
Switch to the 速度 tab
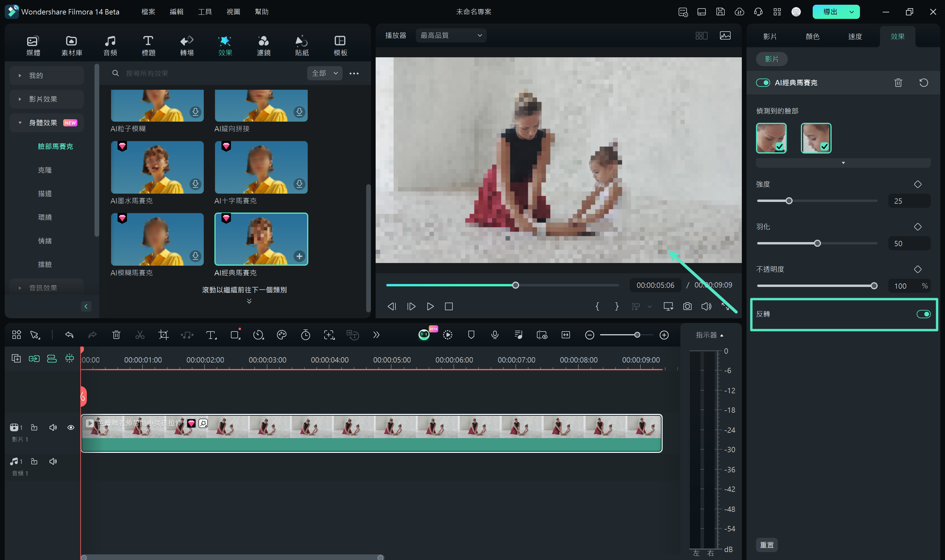tap(855, 37)
